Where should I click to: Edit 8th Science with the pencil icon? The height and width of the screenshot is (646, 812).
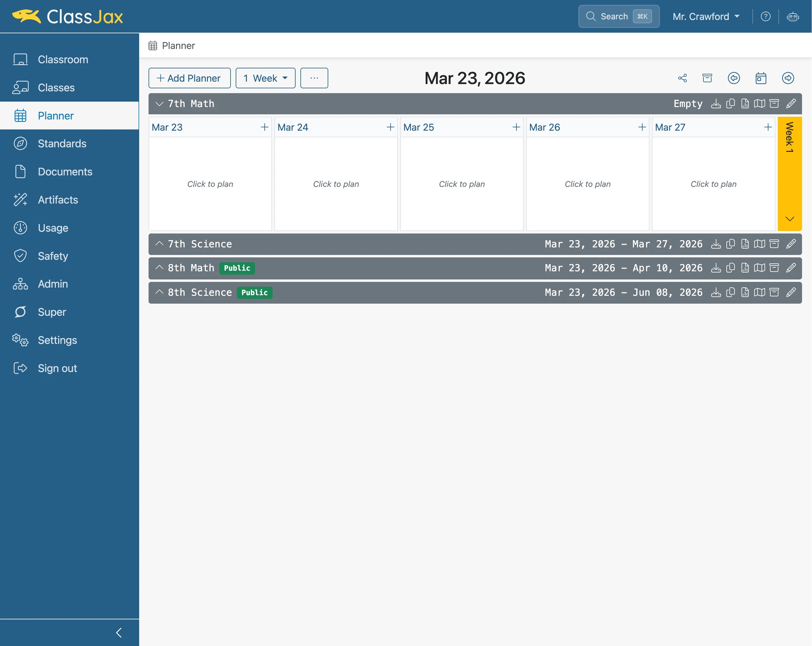pos(791,292)
